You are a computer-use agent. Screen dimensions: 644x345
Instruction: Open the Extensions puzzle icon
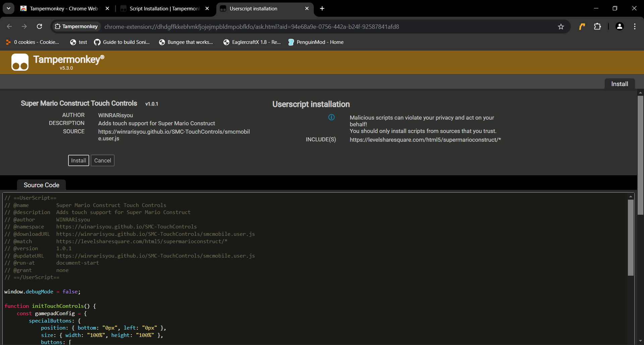(597, 26)
